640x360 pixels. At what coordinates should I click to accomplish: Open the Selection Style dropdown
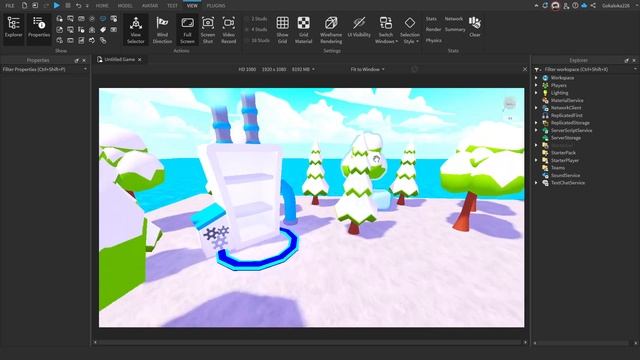(x=410, y=29)
